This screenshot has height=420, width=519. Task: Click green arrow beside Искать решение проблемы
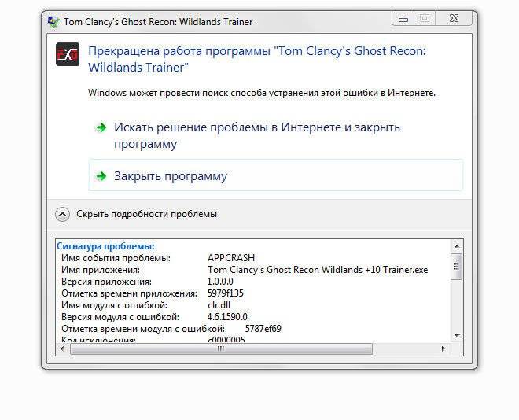coord(101,127)
